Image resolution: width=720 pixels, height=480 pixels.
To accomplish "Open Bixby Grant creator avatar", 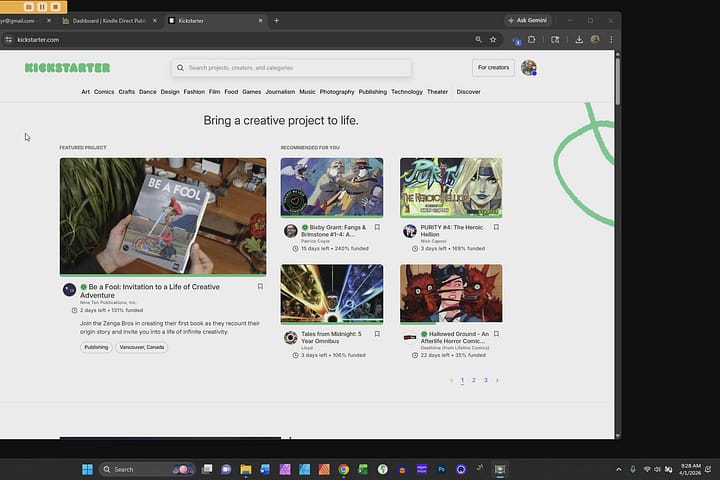I will 290,231.
